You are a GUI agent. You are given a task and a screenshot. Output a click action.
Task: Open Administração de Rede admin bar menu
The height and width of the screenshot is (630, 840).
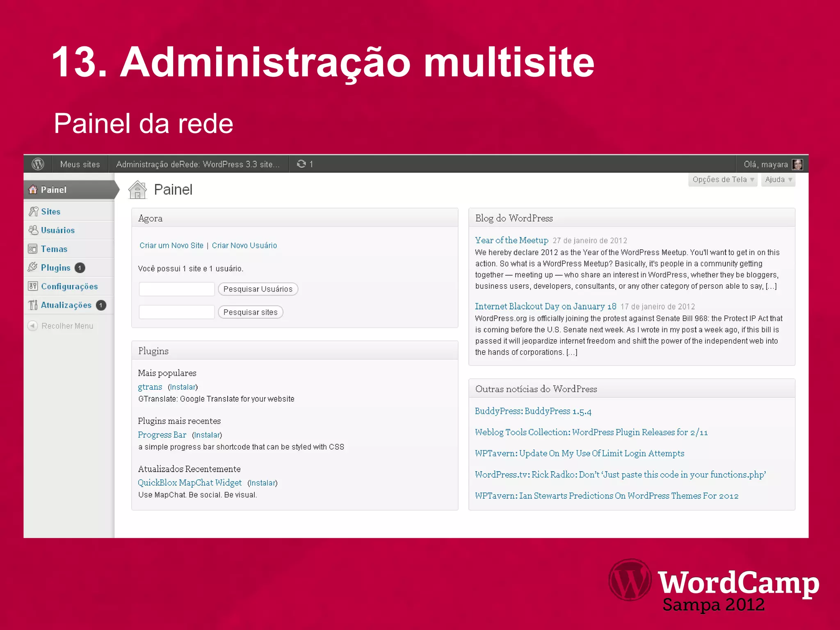198,164
